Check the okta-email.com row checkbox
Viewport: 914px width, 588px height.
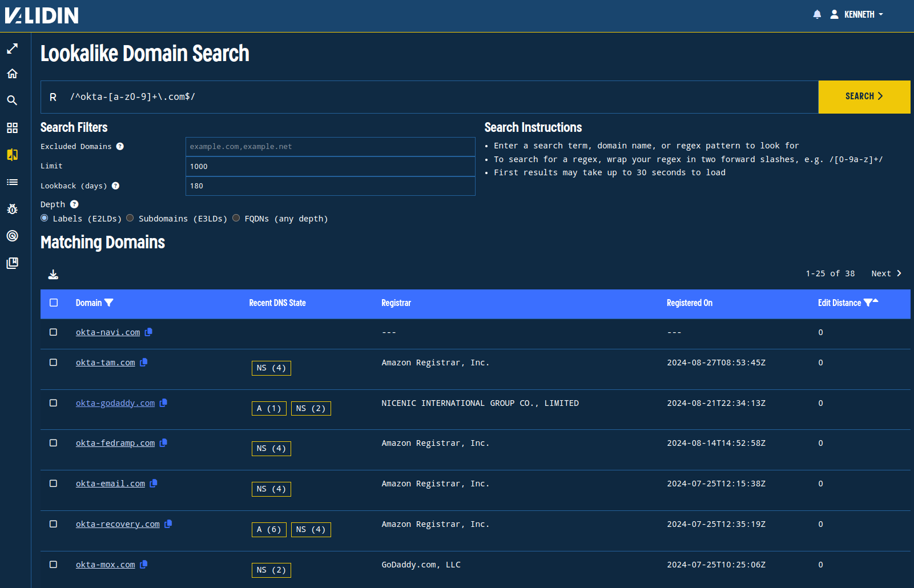(53, 484)
